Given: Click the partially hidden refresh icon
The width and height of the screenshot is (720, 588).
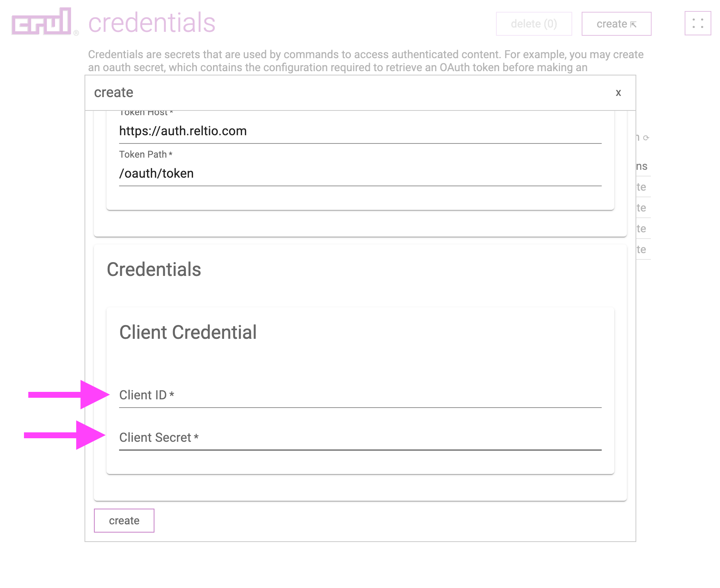Looking at the screenshot, I should 646,138.
